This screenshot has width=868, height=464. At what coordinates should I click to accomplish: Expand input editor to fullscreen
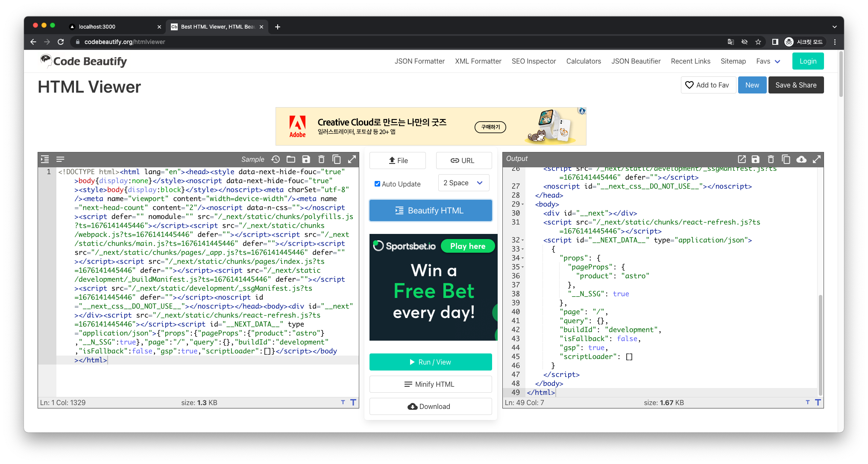pos(352,159)
